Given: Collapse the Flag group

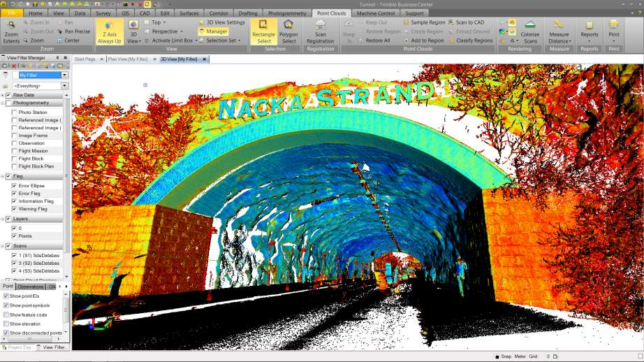Looking at the screenshot, I should (x=3, y=176).
